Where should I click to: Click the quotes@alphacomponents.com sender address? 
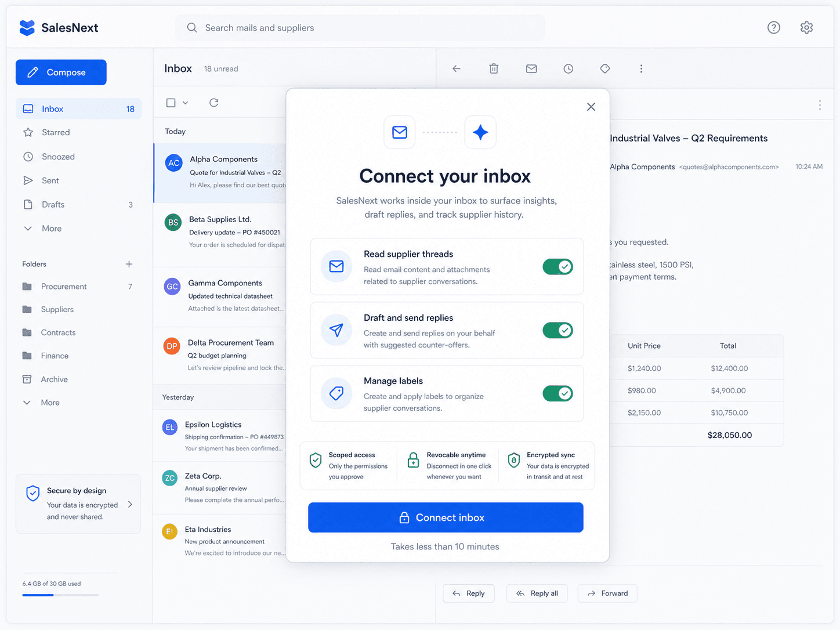coord(729,167)
